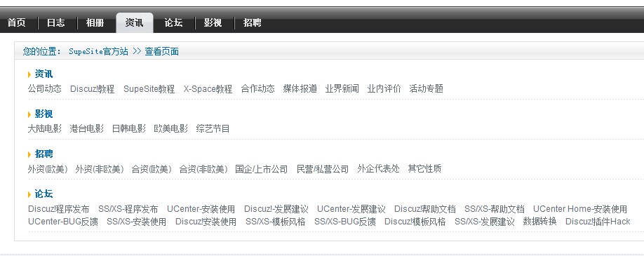644x256 pixels.
Task: Browse 大陆电影 category
Action: [x=44, y=128]
